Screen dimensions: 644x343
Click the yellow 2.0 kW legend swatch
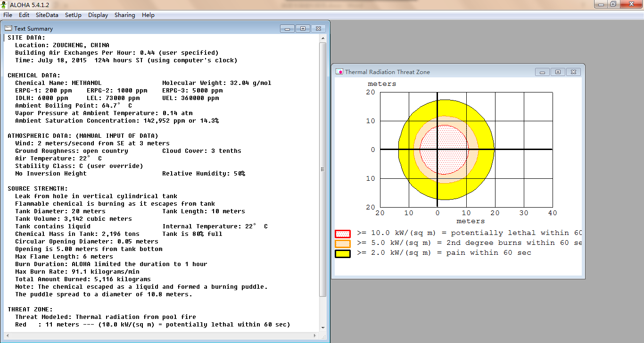tap(343, 253)
